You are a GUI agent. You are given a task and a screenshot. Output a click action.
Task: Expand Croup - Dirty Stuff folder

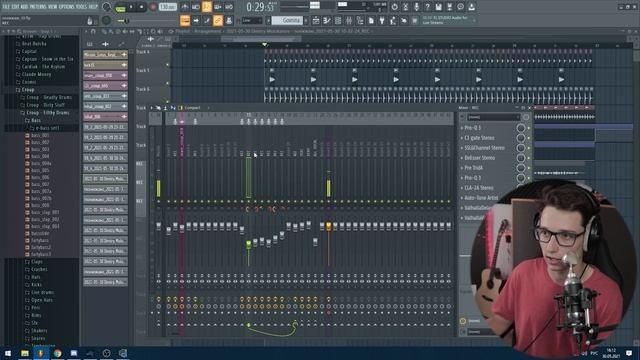coord(42,105)
